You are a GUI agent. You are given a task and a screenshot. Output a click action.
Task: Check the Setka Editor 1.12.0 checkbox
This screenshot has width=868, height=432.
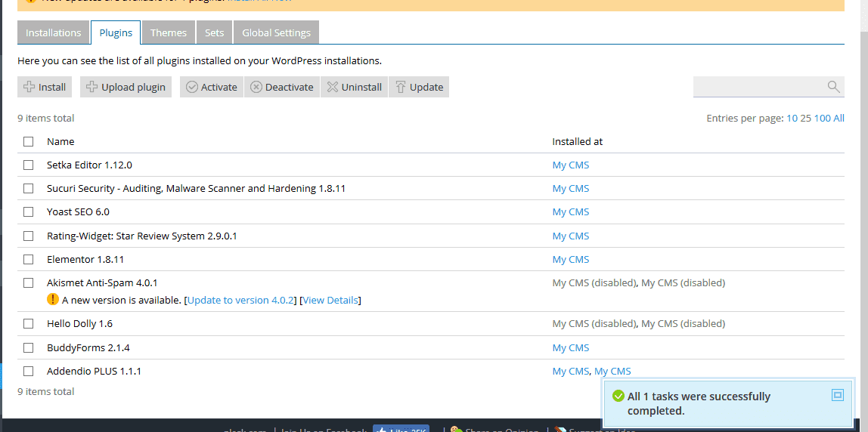point(28,165)
